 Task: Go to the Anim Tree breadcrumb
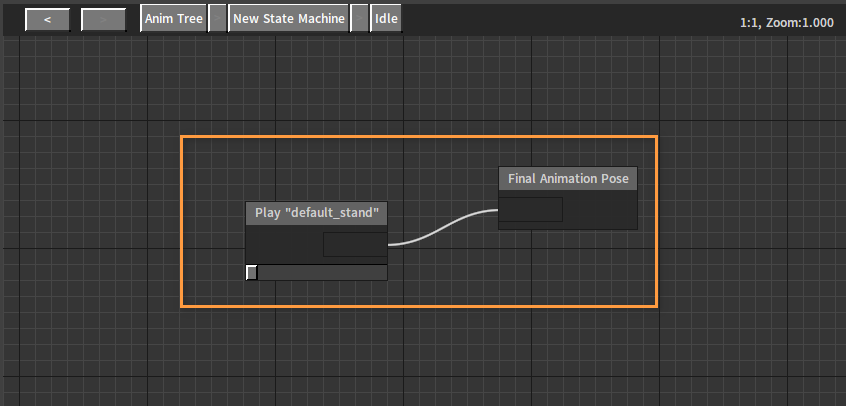tap(173, 19)
